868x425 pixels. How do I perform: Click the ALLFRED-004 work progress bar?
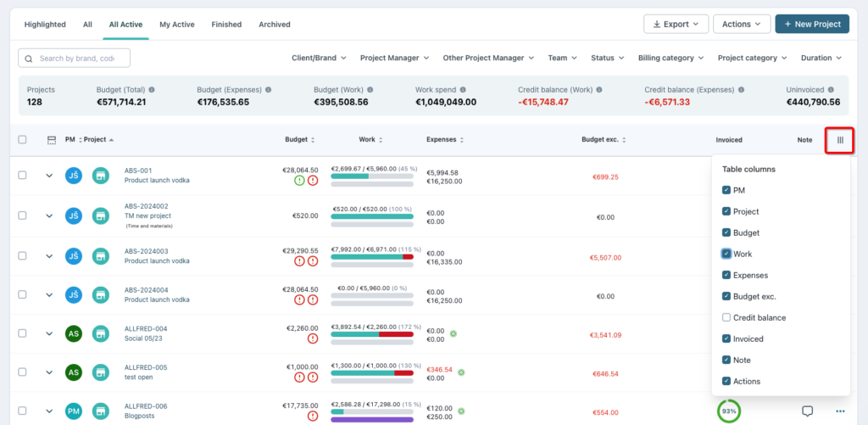[372, 334]
